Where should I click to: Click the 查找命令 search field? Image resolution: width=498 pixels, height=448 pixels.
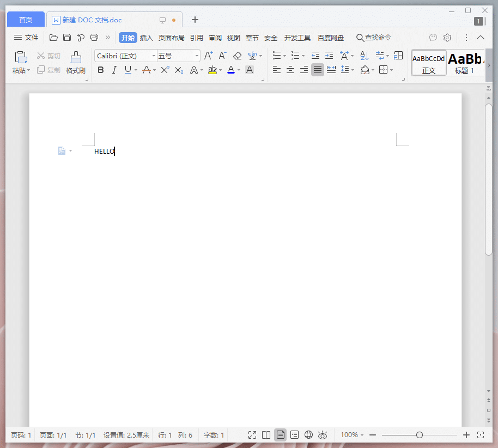pyautogui.click(x=374, y=38)
